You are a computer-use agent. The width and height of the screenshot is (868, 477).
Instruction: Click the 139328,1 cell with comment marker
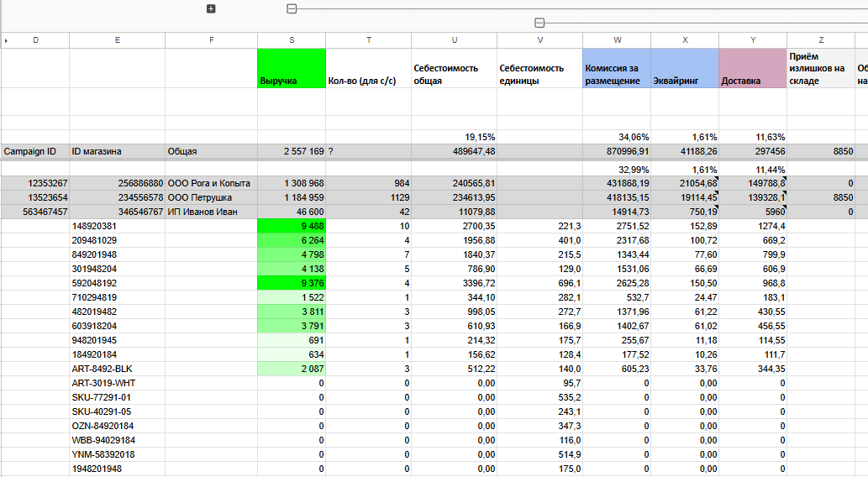[754, 197]
